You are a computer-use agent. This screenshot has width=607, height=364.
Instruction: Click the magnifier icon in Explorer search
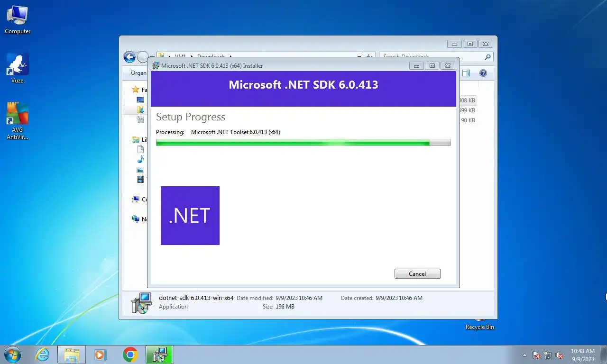(488, 57)
